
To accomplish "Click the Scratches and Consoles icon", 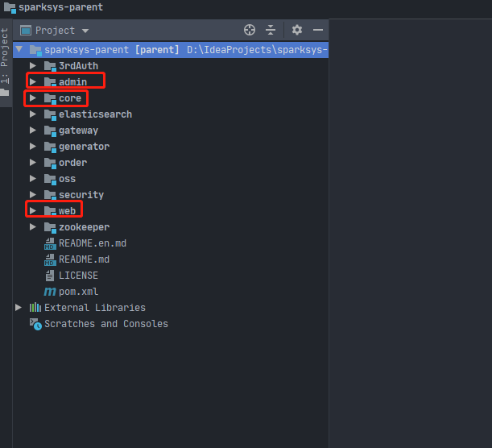I will click(x=35, y=324).
